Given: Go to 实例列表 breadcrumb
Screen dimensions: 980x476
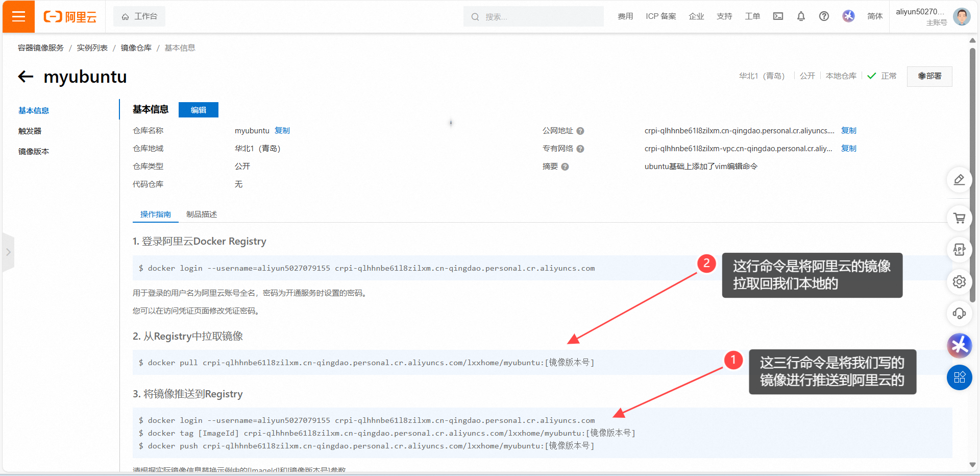Looking at the screenshot, I should (92, 47).
